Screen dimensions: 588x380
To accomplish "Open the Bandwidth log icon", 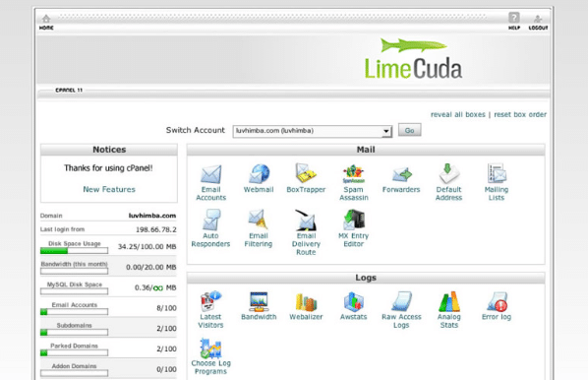I will [259, 302].
